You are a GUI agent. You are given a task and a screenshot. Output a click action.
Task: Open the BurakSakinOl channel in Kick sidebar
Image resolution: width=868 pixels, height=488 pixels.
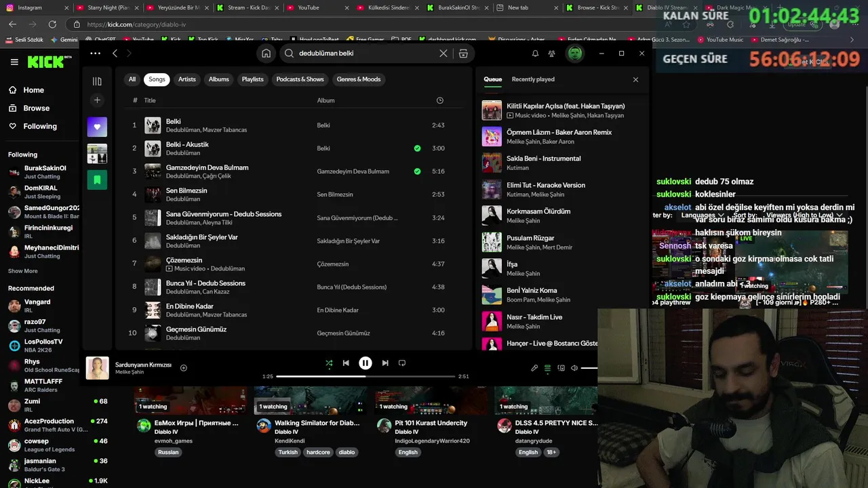click(x=43, y=172)
